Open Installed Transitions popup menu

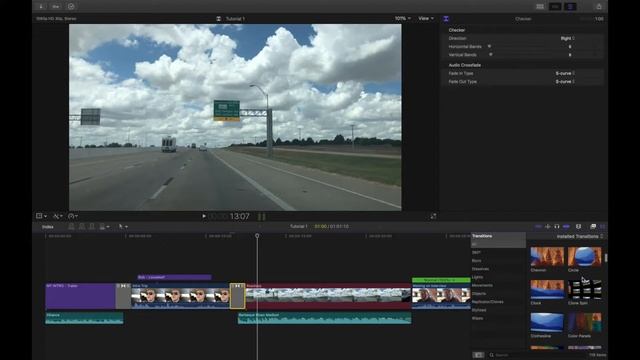click(x=580, y=237)
